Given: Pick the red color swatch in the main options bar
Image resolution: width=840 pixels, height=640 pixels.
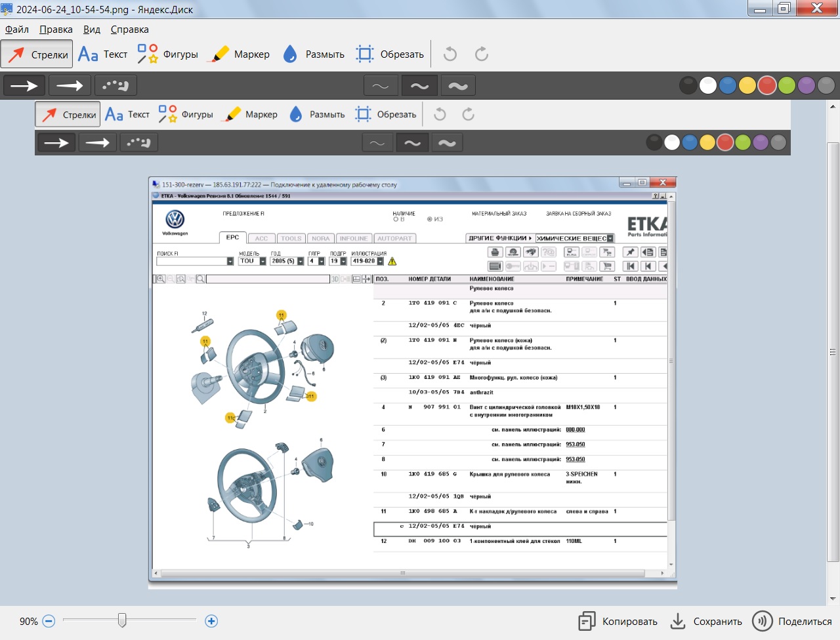Looking at the screenshot, I should [x=767, y=85].
